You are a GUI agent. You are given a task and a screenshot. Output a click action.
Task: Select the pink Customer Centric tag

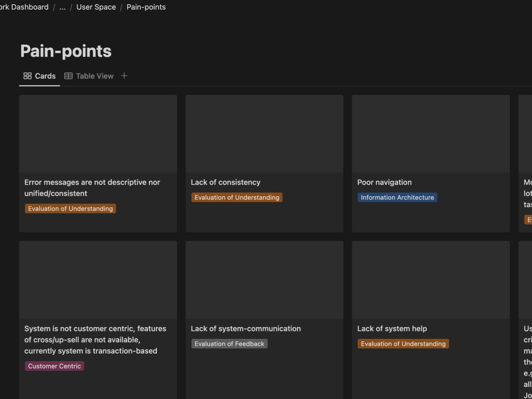(x=54, y=366)
